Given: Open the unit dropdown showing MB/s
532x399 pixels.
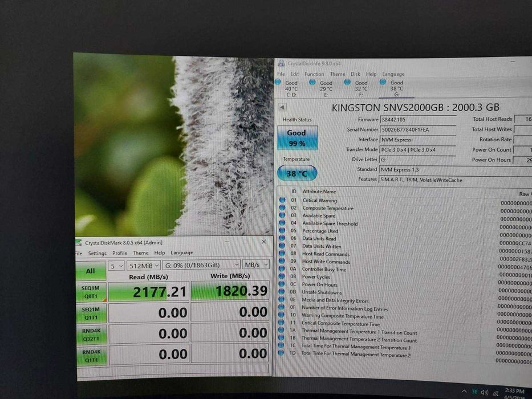Looking at the screenshot, I should (256, 264).
